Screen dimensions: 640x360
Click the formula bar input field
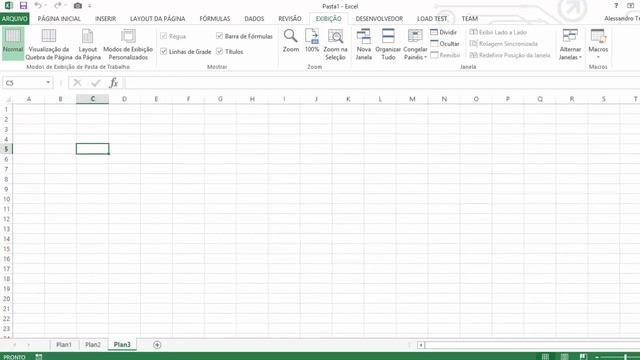coord(382,83)
